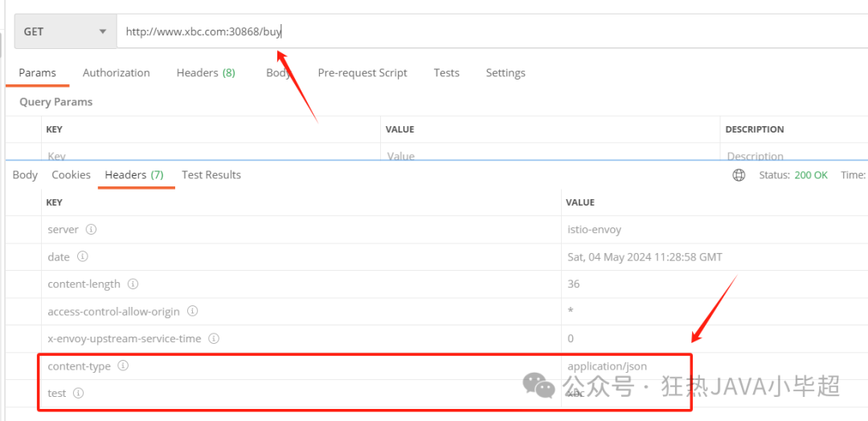Click the 200 OK status text
Screen dimensions: 868x421
point(811,175)
